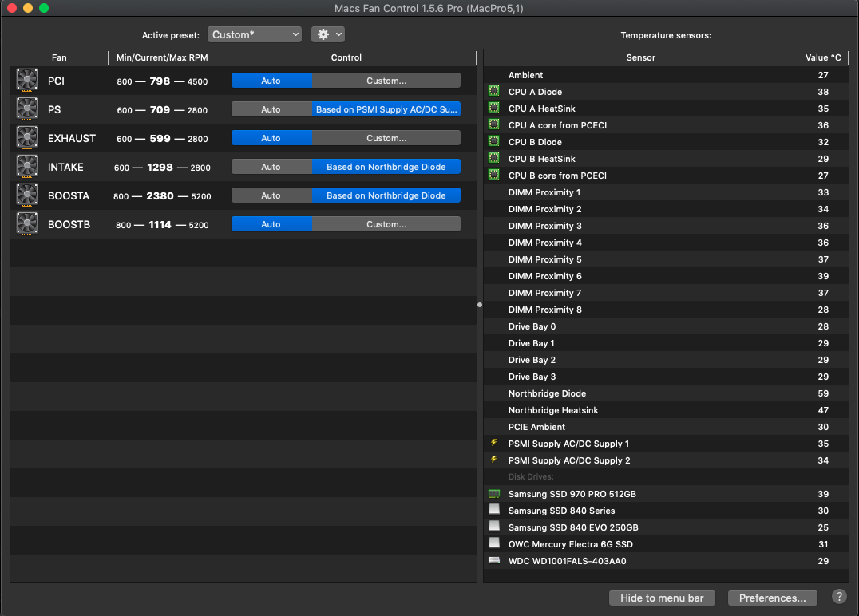Click the PSMI Supply 1 lightning icon
859x616 pixels.
coord(493,442)
